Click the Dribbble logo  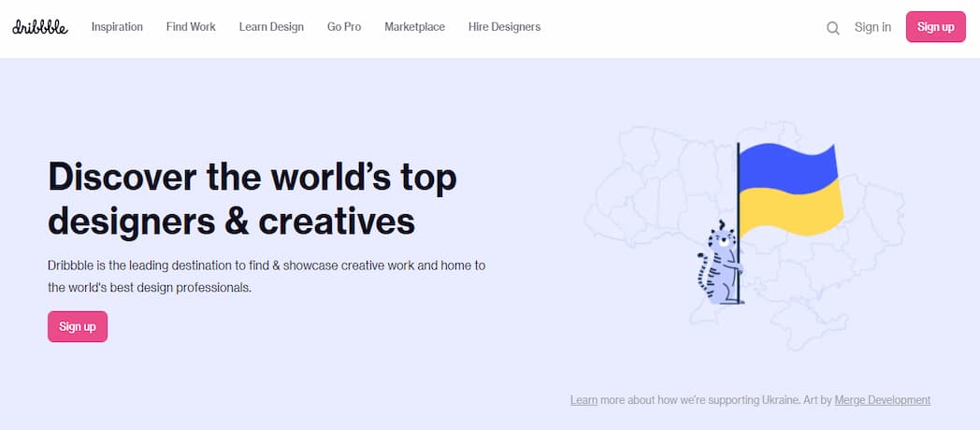click(x=40, y=27)
